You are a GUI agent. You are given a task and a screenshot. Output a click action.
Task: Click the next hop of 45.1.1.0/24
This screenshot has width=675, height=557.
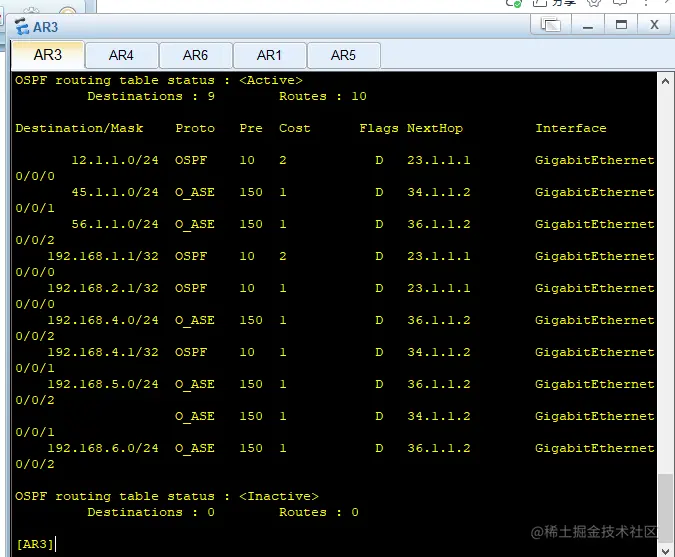coord(439,192)
